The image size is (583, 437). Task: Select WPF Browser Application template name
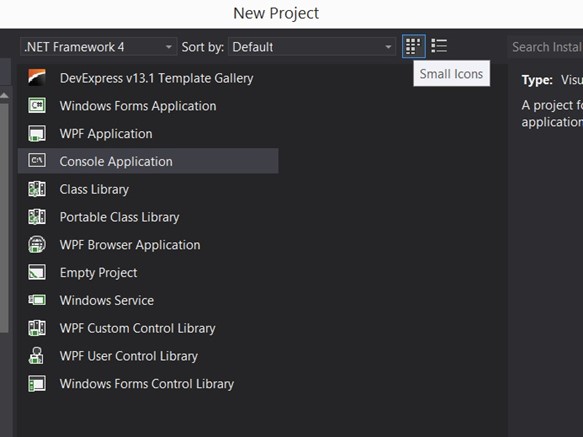point(130,245)
